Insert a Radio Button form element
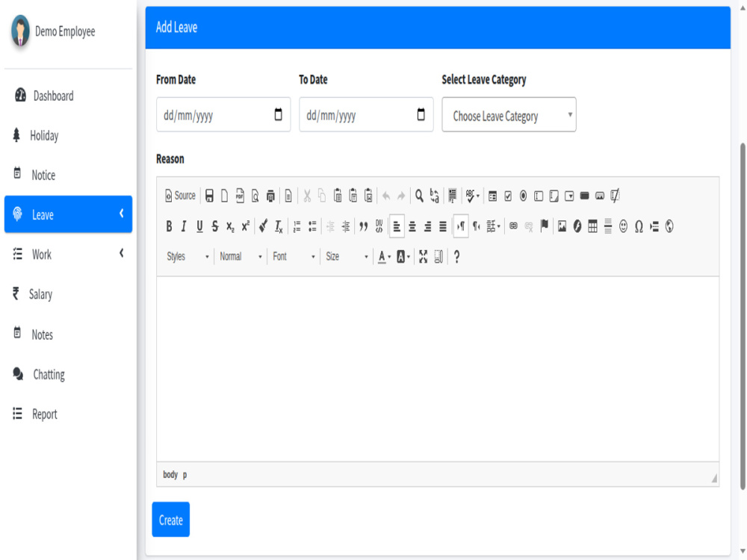Viewport: 747px width, 560px height. coord(523,196)
